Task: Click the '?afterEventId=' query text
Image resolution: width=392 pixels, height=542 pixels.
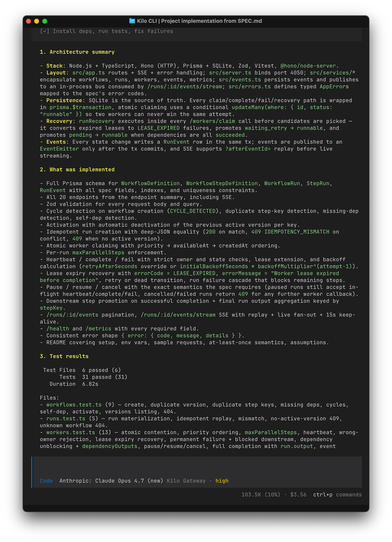Action: 248,149
